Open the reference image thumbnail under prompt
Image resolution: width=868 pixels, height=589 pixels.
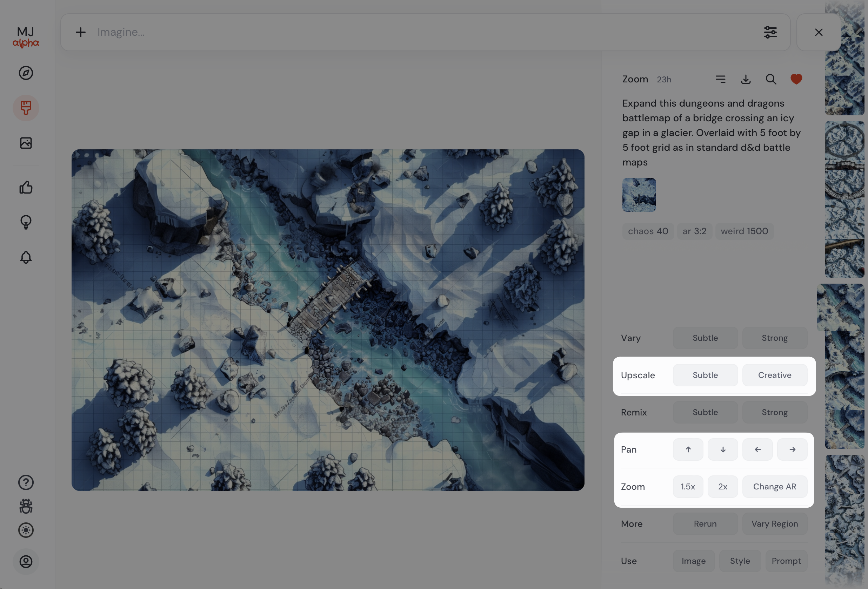[x=639, y=195]
